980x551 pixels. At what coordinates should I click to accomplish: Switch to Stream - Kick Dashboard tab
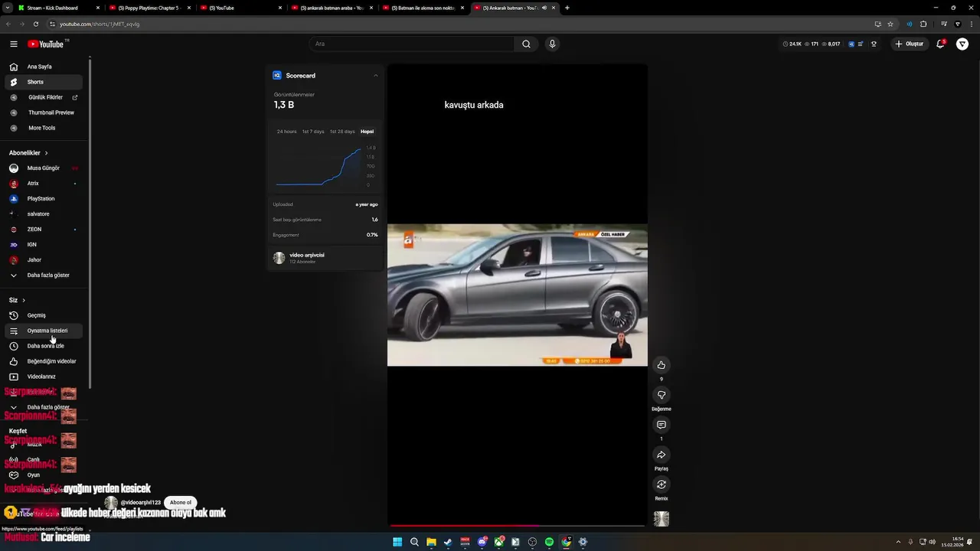click(x=59, y=8)
